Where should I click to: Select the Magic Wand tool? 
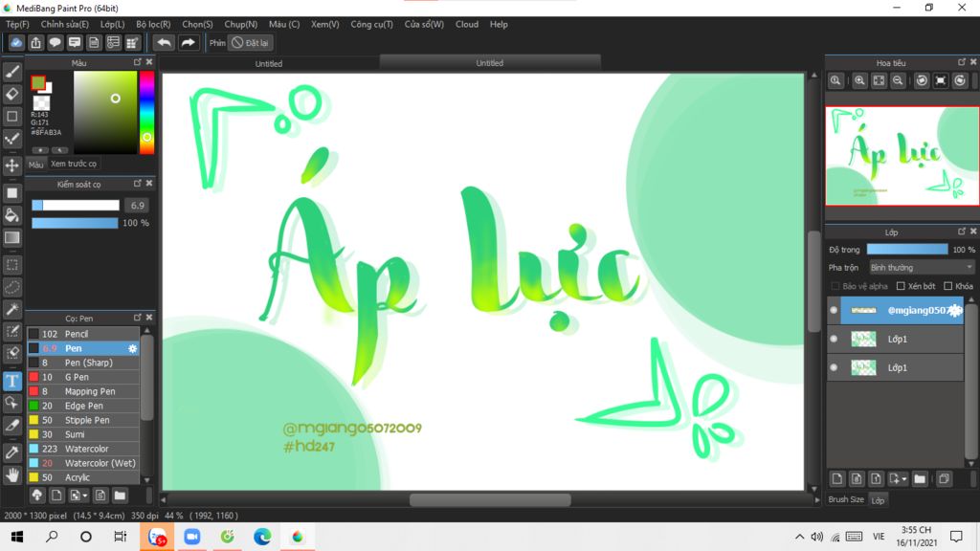[x=11, y=309]
